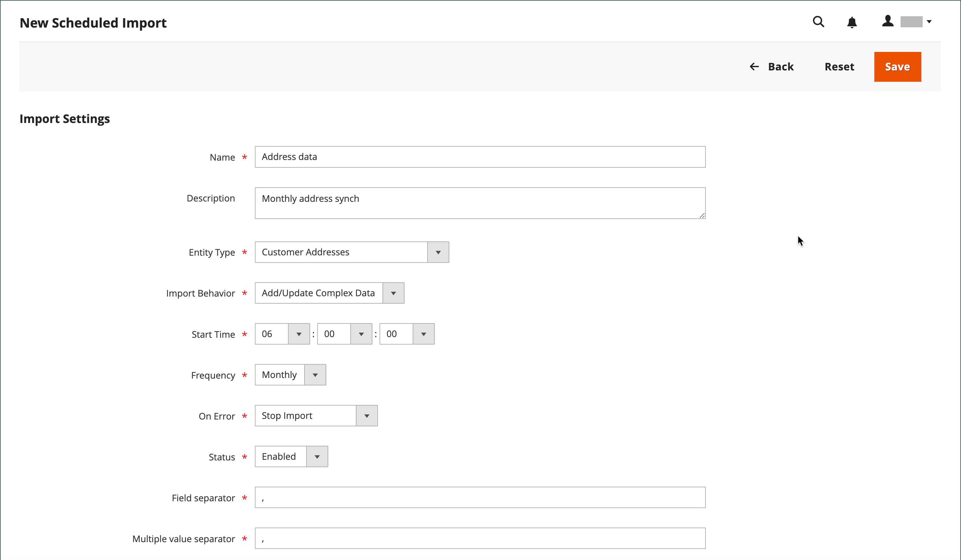Expand the Import Behavior dropdown
The width and height of the screenshot is (961, 560).
(329, 293)
